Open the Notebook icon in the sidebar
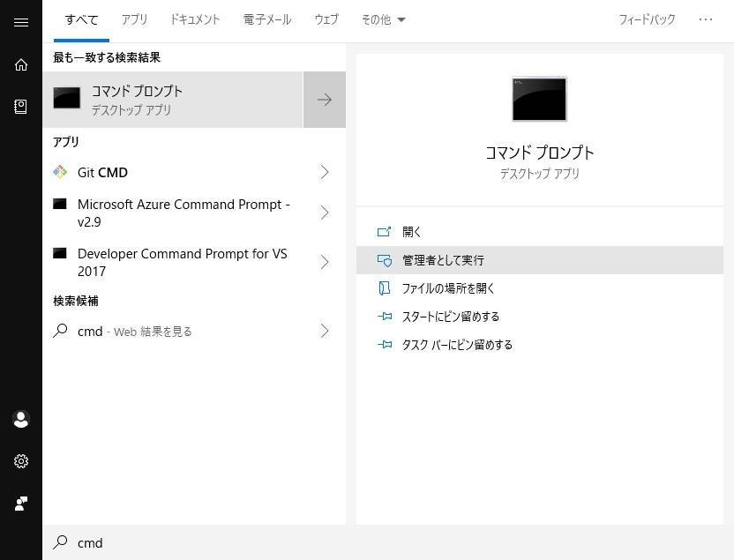This screenshot has height=560, width=734. (x=21, y=107)
